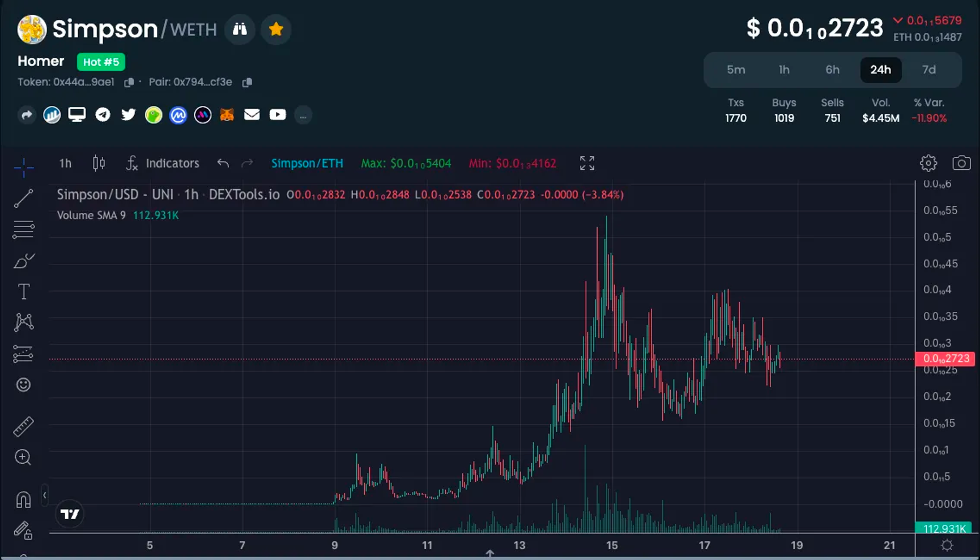Open time axis settings gear
This screenshot has height=560, width=980.
pos(947,546)
